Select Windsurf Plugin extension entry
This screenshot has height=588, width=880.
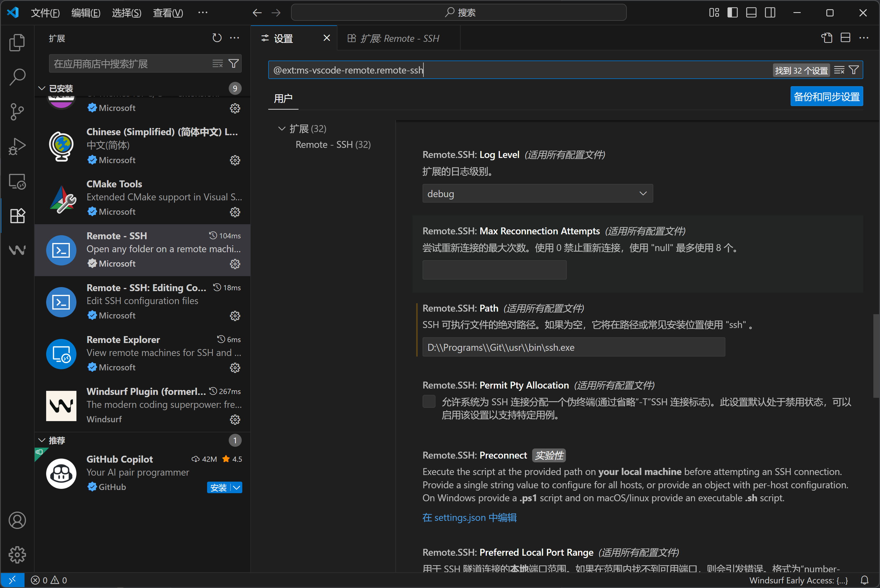(142, 406)
